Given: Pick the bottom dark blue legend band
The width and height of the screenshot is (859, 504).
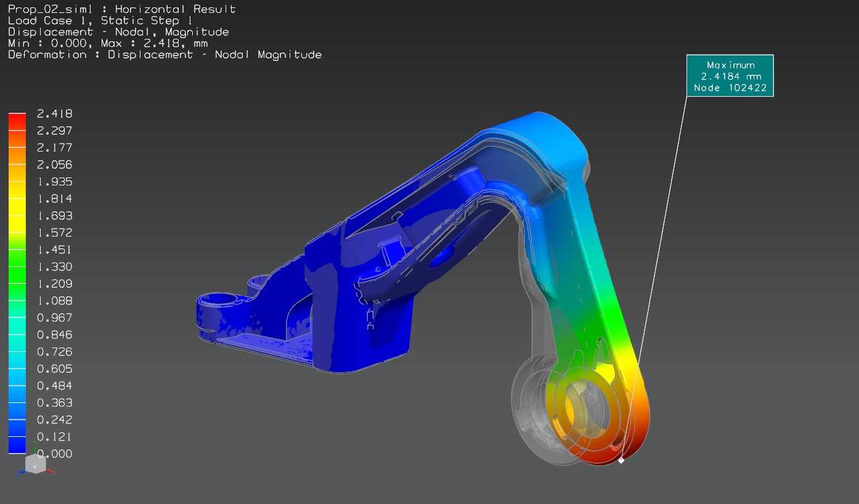Looking at the screenshot, I should pyautogui.click(x=17, y=445).
